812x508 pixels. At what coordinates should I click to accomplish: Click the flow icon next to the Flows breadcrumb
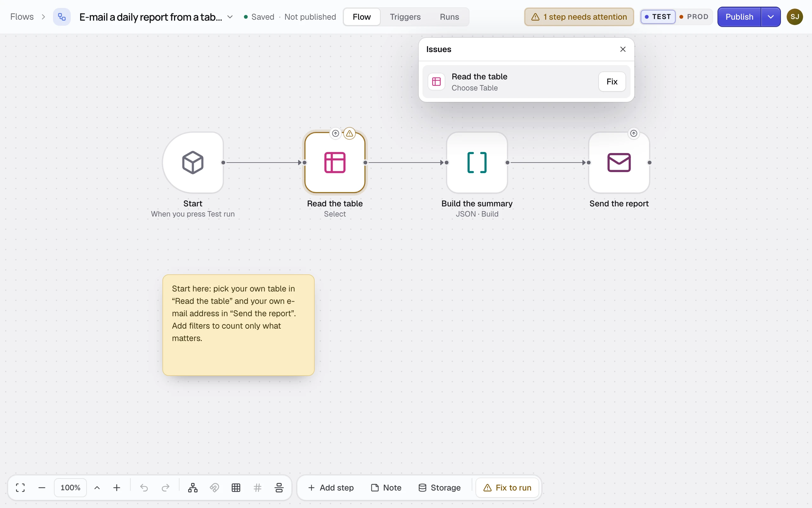tap(62, 17)
